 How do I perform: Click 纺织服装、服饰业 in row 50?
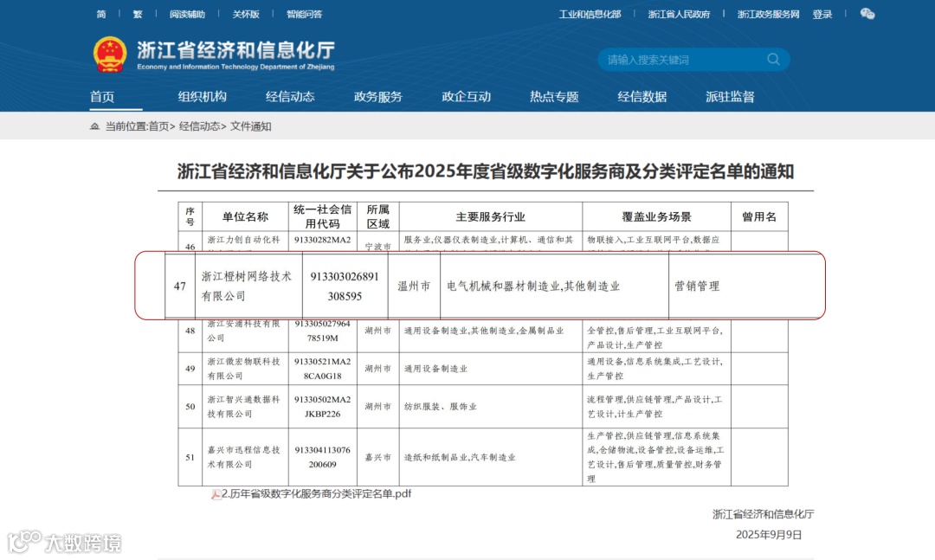pos(441,407)
